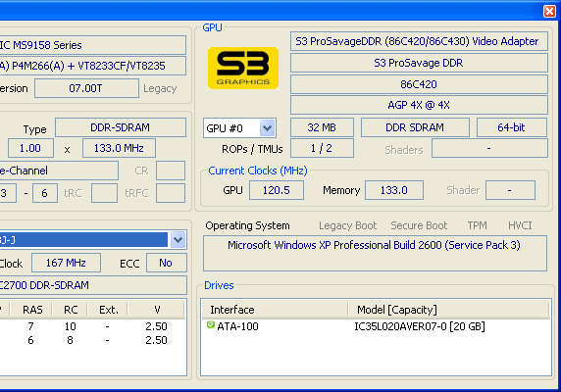Click the 2700 DDR-SDRAM module type field
Image resolution: width=561 pixels, height=392 pixels.
tap(92, 285)
